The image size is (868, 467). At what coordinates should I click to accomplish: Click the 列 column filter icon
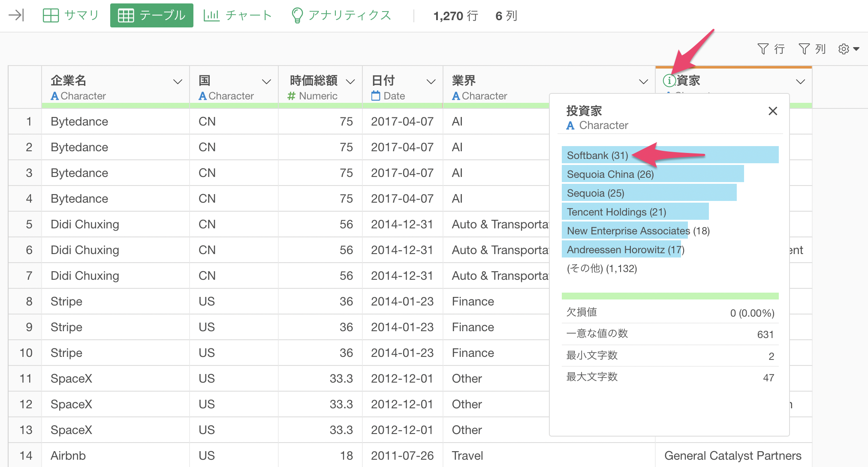click(812, 49)
